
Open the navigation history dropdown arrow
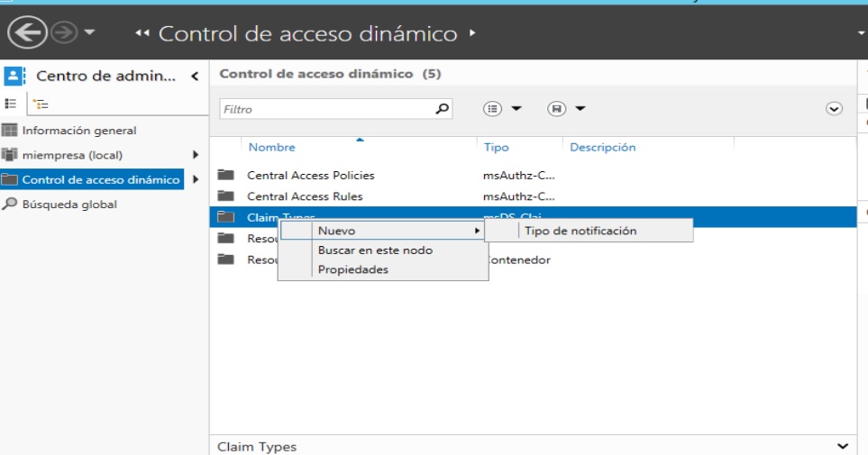click(x=90, y=34)
